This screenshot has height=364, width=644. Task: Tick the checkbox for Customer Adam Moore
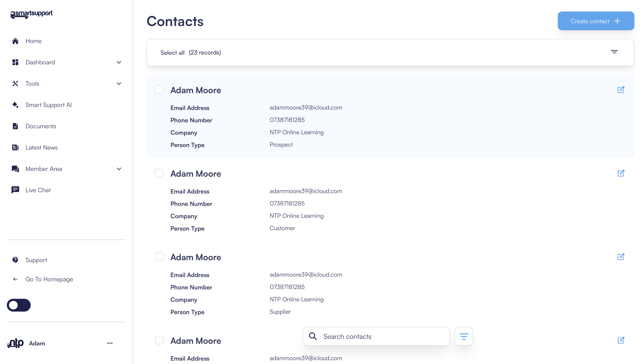point(159,173)
